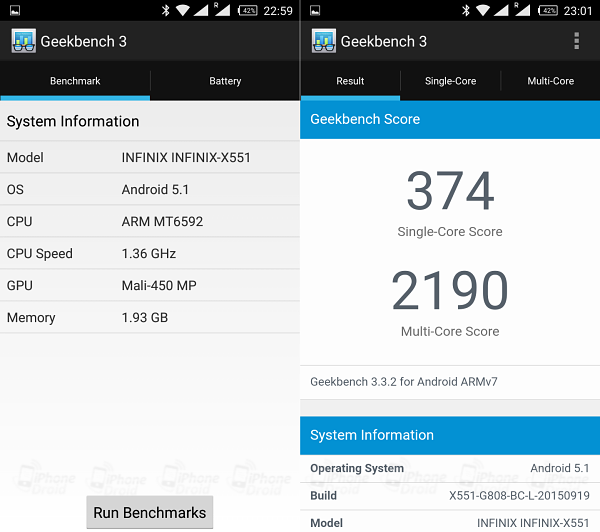Select GPU value Mali-450 MP
Screen dimensions: 600x532
coord(159,286)
